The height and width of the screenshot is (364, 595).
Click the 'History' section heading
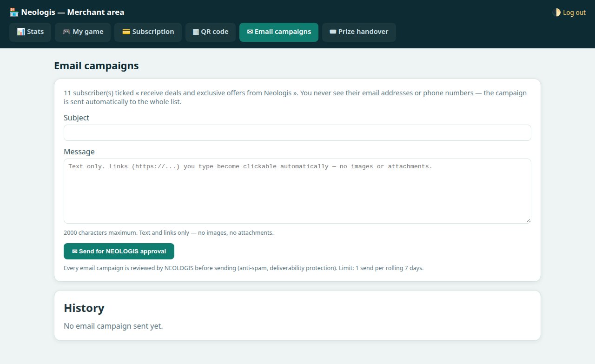(x=84, y=308)
